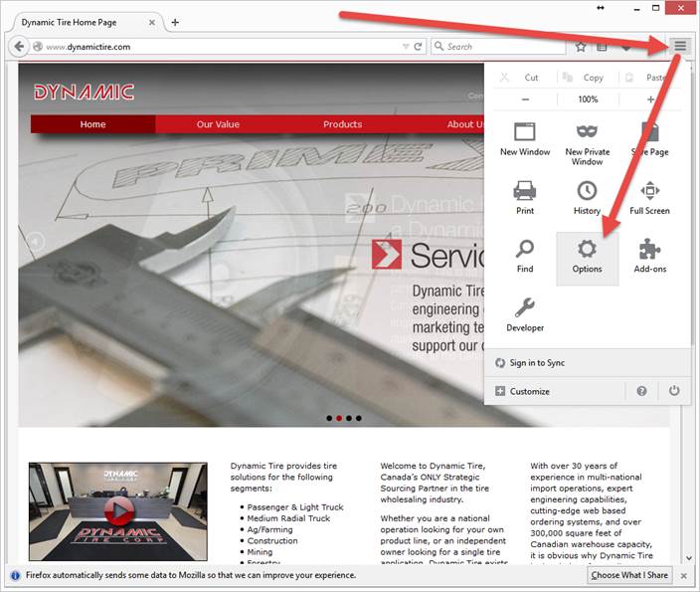700x592 pixels.
Task: Click the Print icon
Action: 525,197
